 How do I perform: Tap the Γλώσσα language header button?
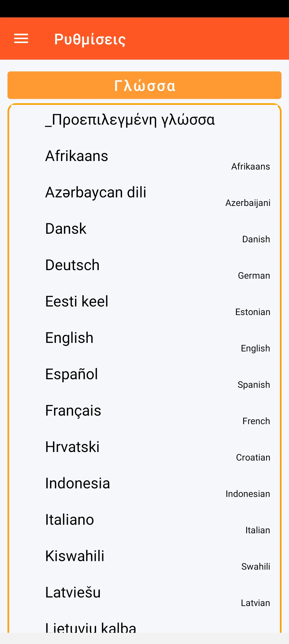point(144,85)
